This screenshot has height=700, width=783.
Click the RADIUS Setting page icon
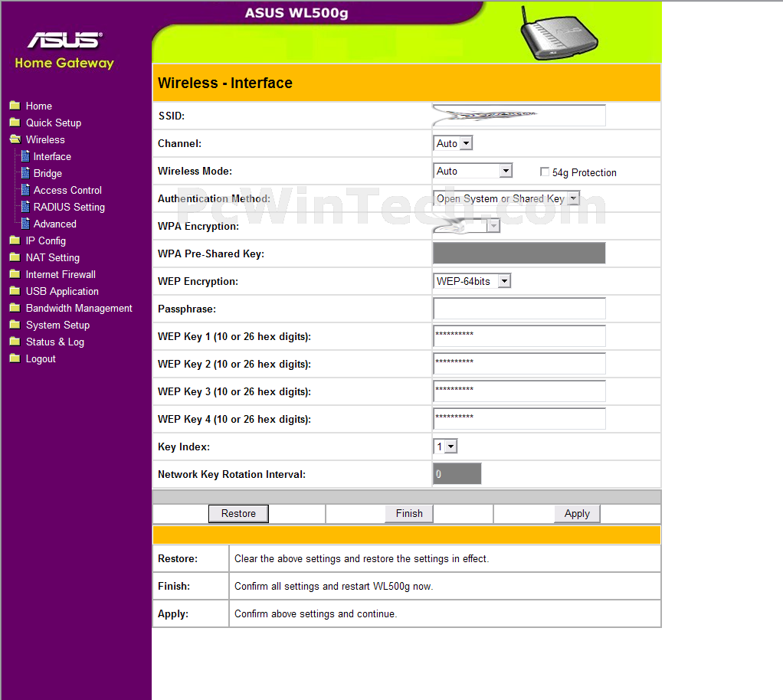click(25, 207)
